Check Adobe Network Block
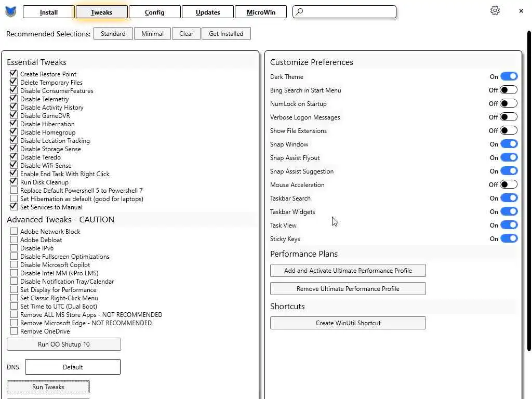Image resolution: width=532 pixels, height=399 pixels. [x=14, y=231]
